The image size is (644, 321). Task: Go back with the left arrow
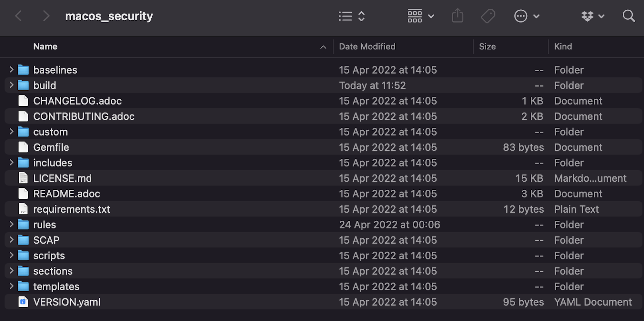pyautogui.click(x=19, y=16)
